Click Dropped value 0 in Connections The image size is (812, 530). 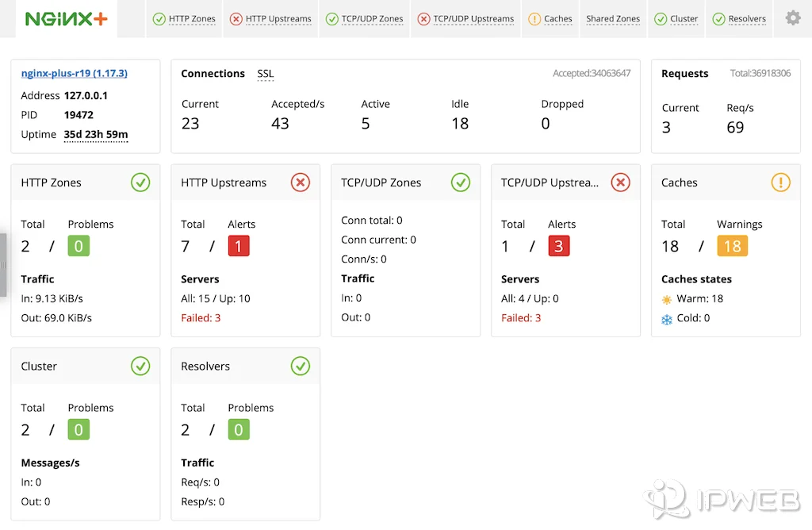coord(546,123)
